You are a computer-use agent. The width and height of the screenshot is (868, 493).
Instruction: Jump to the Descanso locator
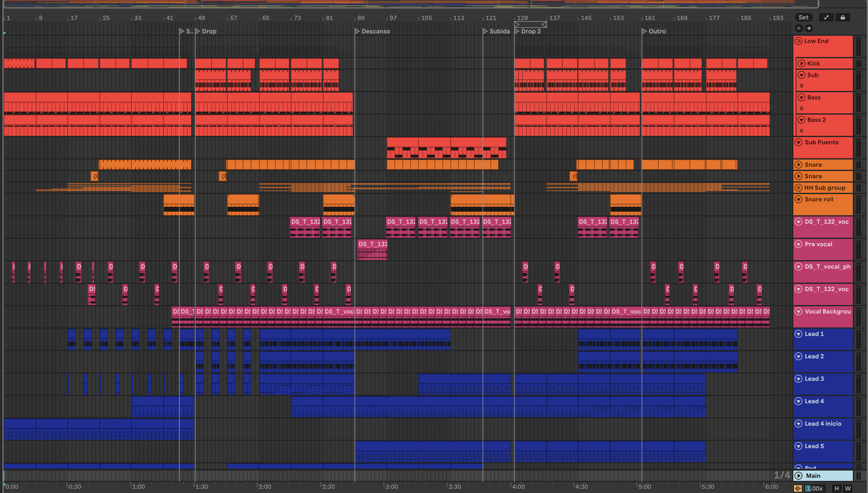pyautogui.click(x=357, y=31)
